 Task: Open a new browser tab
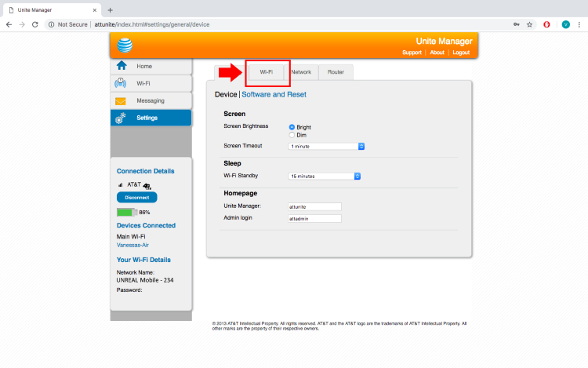point(110,10)
